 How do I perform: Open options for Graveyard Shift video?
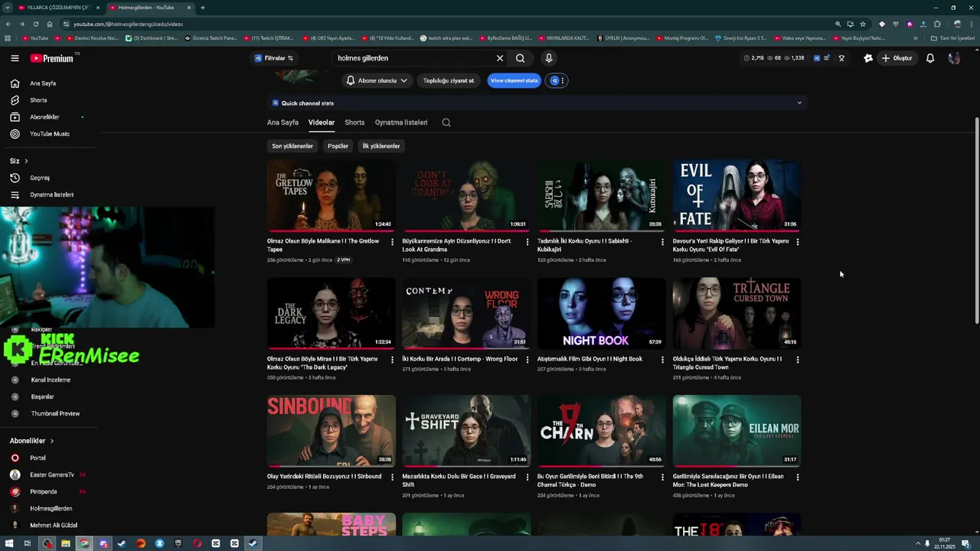pyautogui.click(x=527, y=478)
